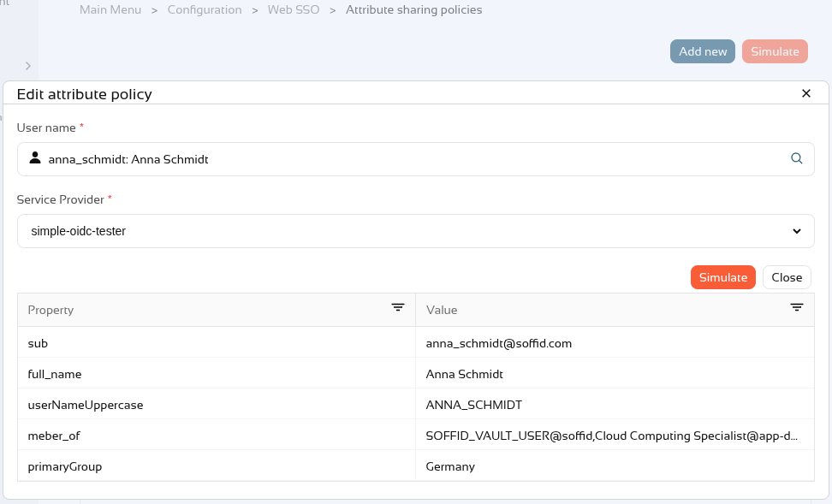Click the Anna Schmidt value cell in table
This screenshot has width=832, height=504.
point(615,374)
